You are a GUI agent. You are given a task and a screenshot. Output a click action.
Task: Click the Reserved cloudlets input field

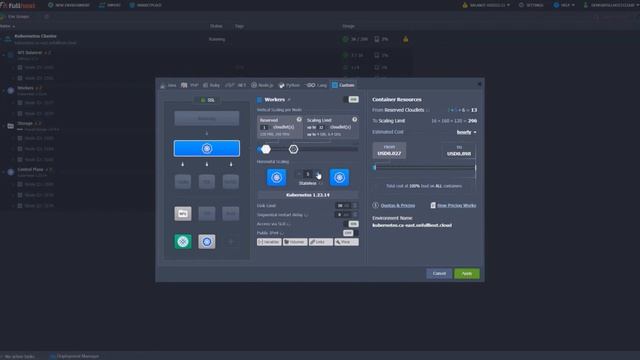pyautogui.click(x=264, y=127)
